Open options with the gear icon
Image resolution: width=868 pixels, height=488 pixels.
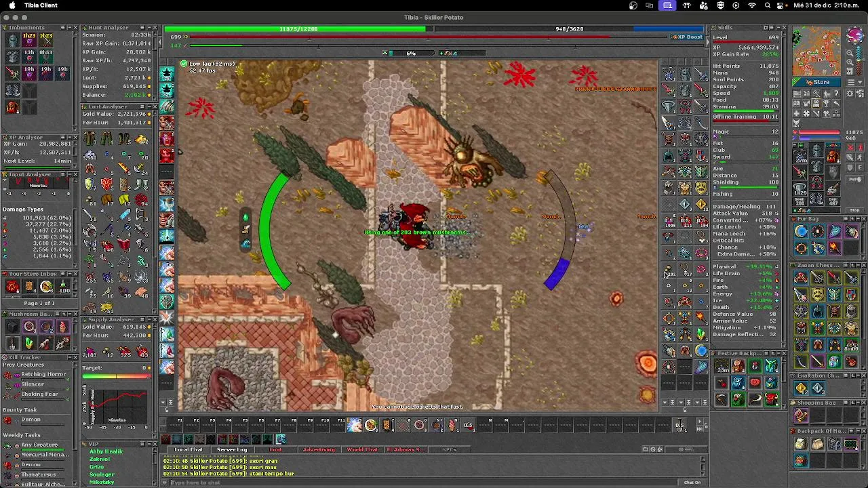click(849, 94)
